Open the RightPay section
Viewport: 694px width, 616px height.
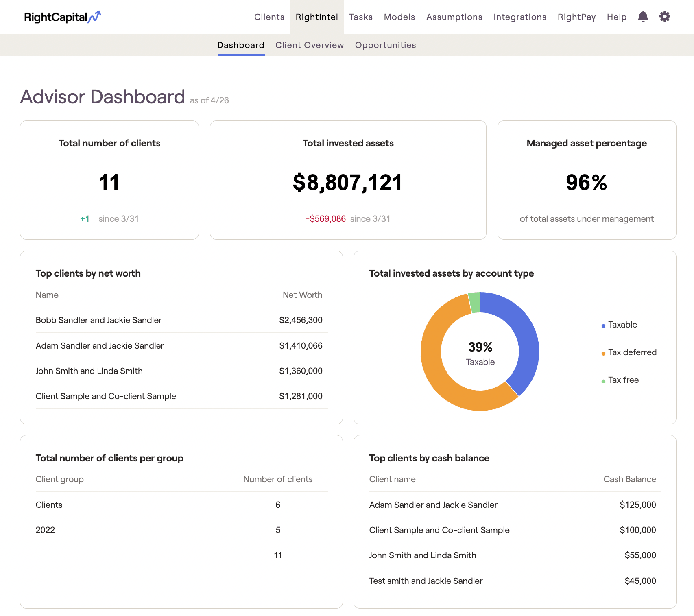576,17
